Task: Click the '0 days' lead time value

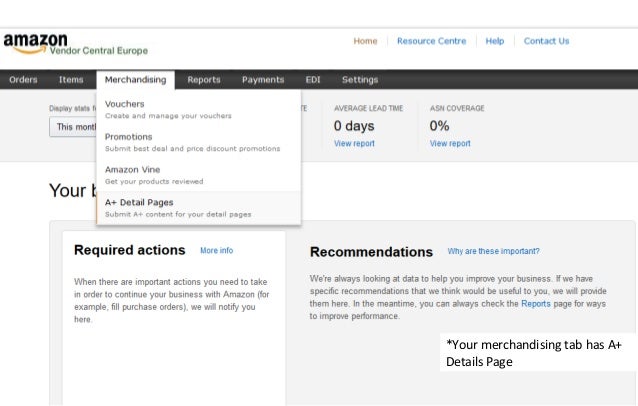Action: [x=354, y=126]
